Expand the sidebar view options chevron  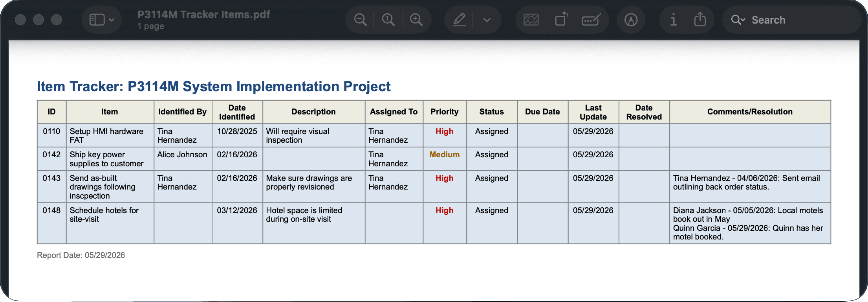(x=112, y=20)
